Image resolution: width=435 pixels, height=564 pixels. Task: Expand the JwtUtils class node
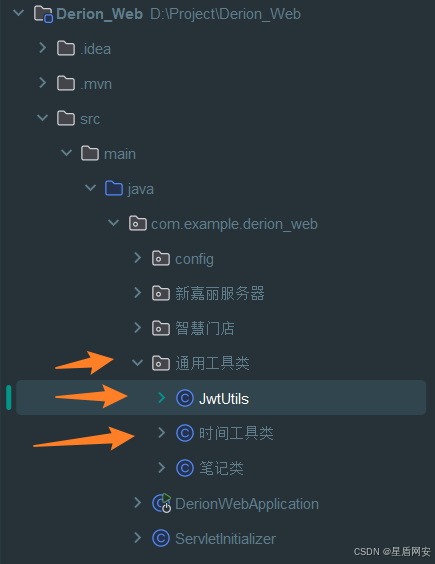tap(162, 397)
